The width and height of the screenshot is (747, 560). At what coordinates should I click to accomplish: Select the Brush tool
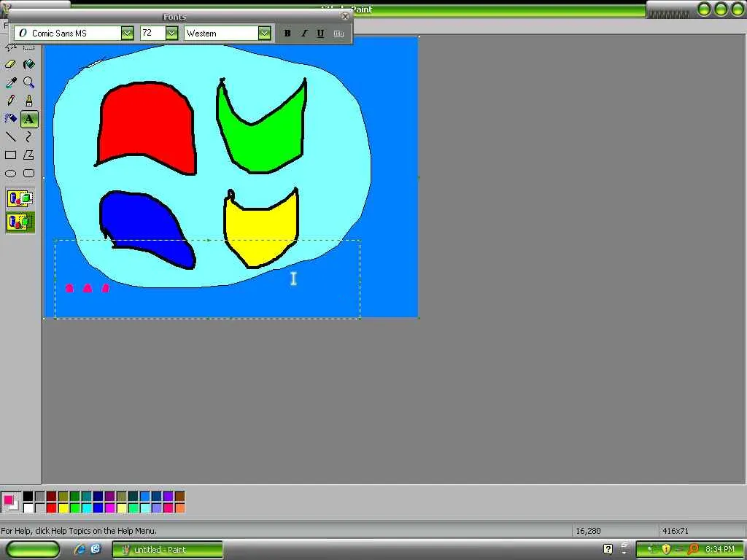(29, 101)
